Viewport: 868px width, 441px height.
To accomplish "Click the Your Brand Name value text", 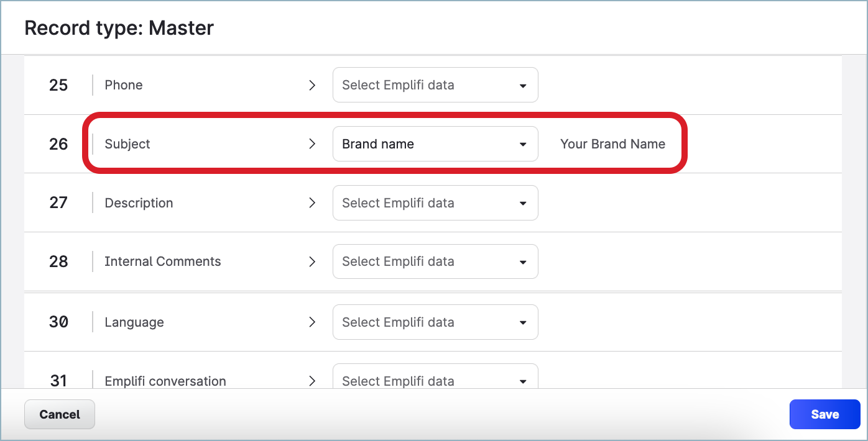I will (x=612, y=143).
